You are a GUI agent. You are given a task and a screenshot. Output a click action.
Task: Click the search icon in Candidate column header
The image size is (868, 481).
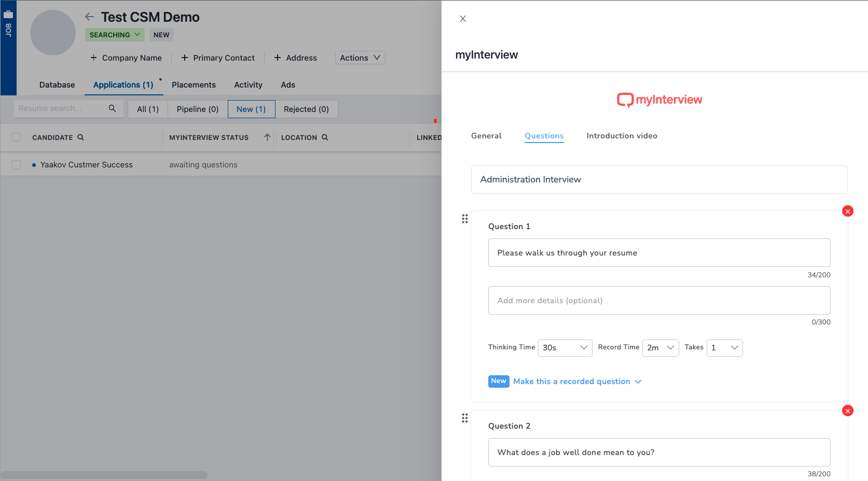(80, 137)
